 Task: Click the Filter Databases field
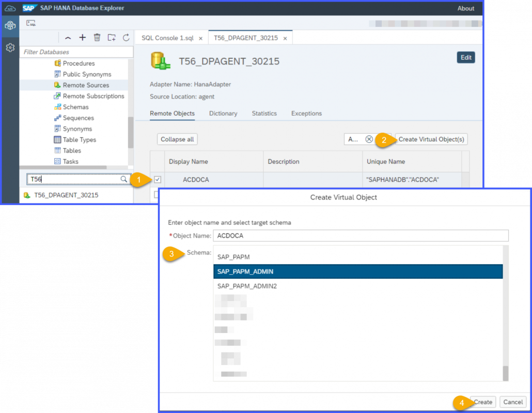click(x=76, y=52)
